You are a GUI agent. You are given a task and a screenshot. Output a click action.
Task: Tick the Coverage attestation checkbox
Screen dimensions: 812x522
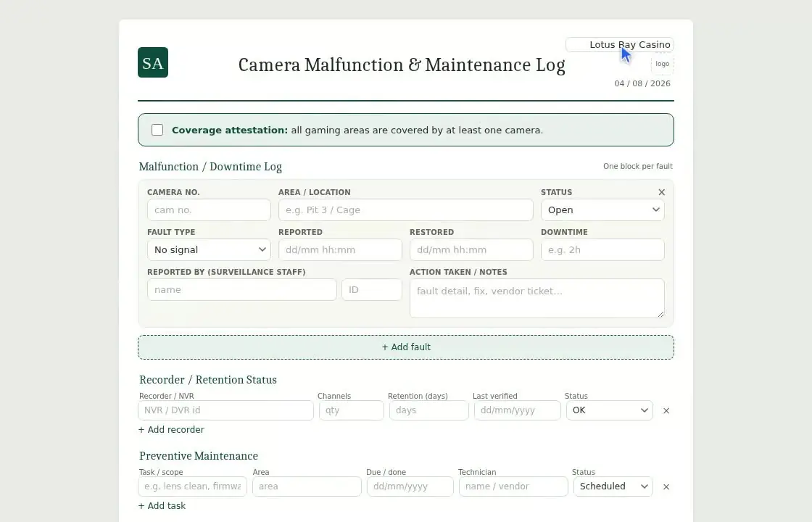point(157,130)
